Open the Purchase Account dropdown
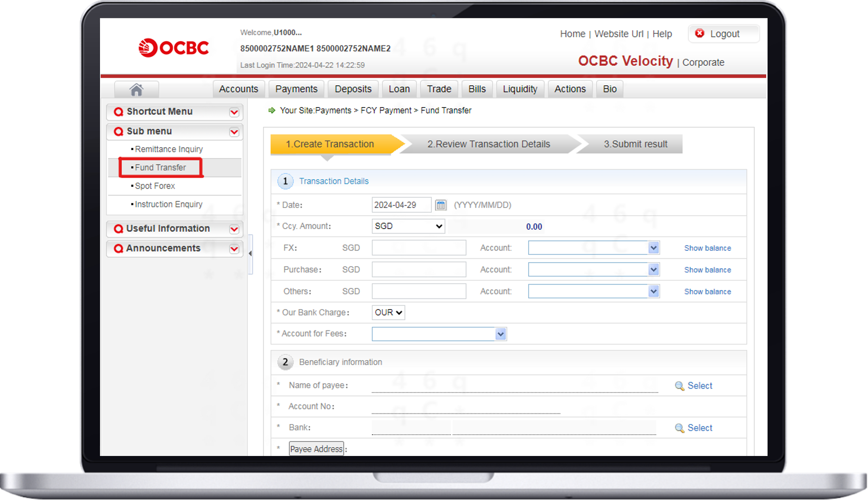The height and width of the screenshot is (500, 868). tap(593, 270)
